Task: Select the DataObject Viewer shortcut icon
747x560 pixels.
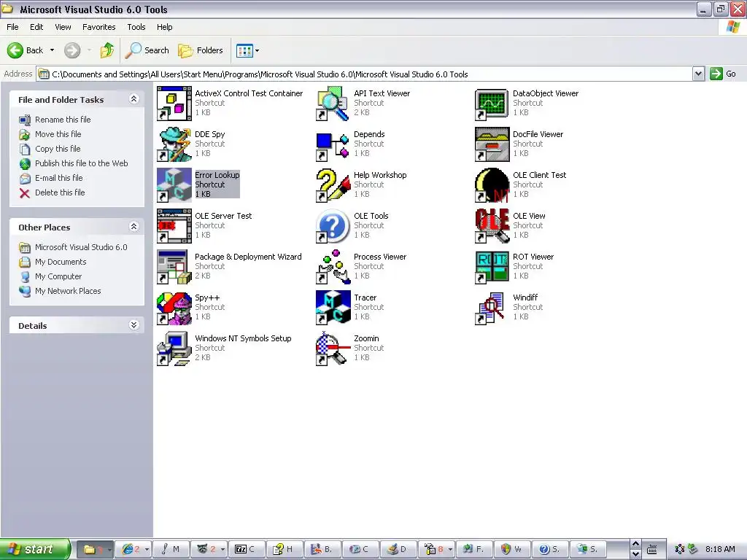Action: coord(492,104)
